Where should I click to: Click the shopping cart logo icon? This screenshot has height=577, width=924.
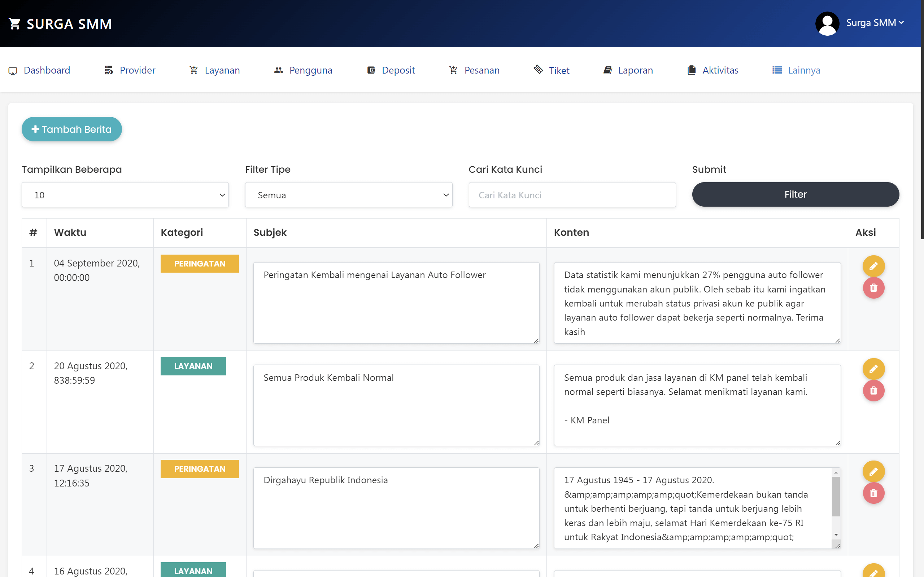coord(14,23)
